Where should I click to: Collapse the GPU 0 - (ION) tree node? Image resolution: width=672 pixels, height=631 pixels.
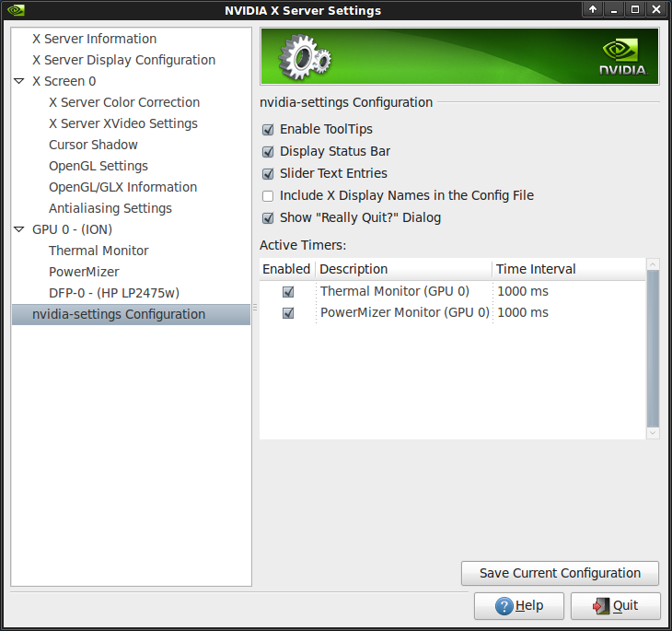pos(18,229)
